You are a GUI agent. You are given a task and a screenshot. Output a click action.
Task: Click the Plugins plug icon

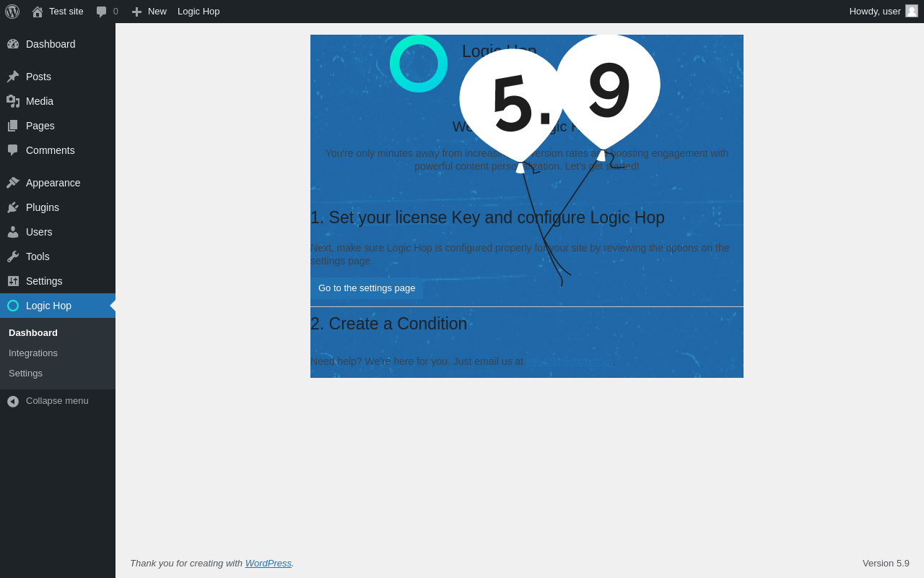click(13, 207)
